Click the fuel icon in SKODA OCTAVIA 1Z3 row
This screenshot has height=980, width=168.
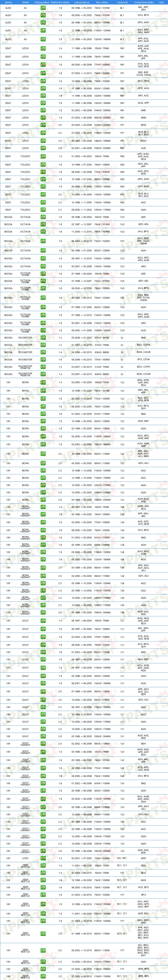43,241
